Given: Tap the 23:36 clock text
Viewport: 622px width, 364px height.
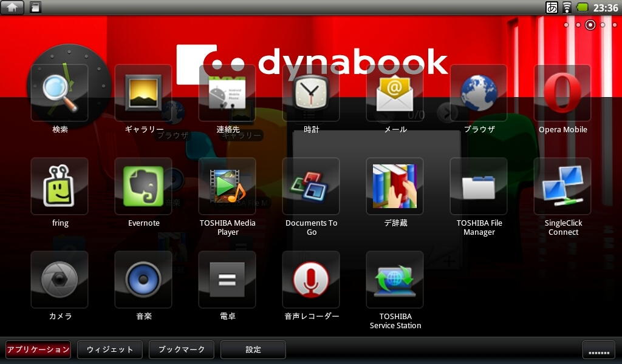Looking at the screenshot, I should pyautogui.click(x=606, y=7).
